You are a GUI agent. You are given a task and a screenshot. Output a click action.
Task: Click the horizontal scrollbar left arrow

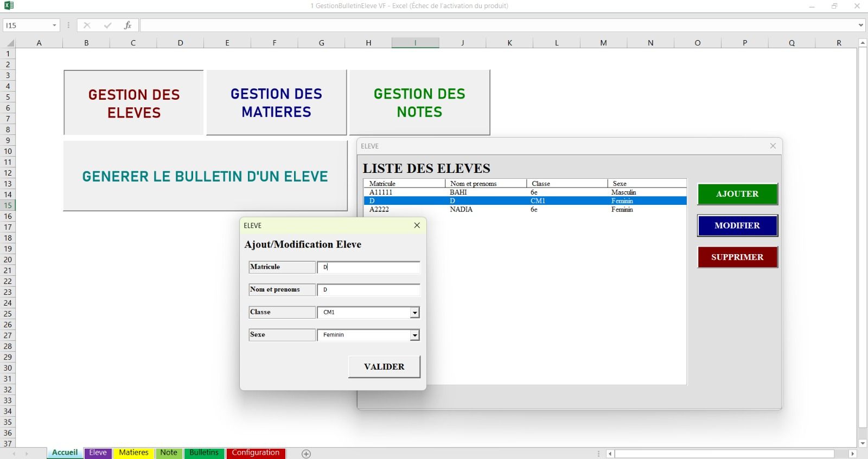610,454
